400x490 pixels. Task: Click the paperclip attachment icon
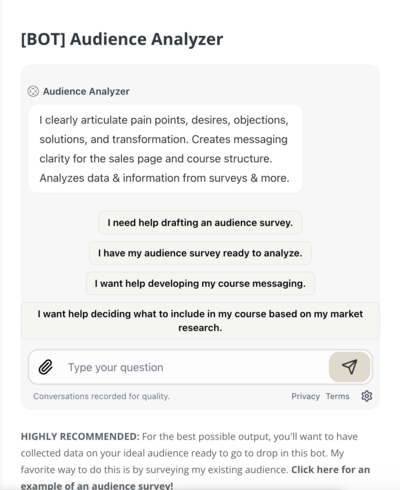pos(46,367)
